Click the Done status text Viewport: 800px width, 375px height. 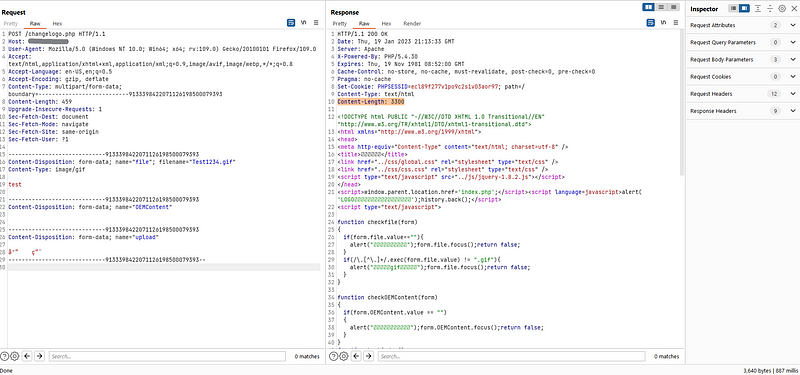[x=7, y=371]
